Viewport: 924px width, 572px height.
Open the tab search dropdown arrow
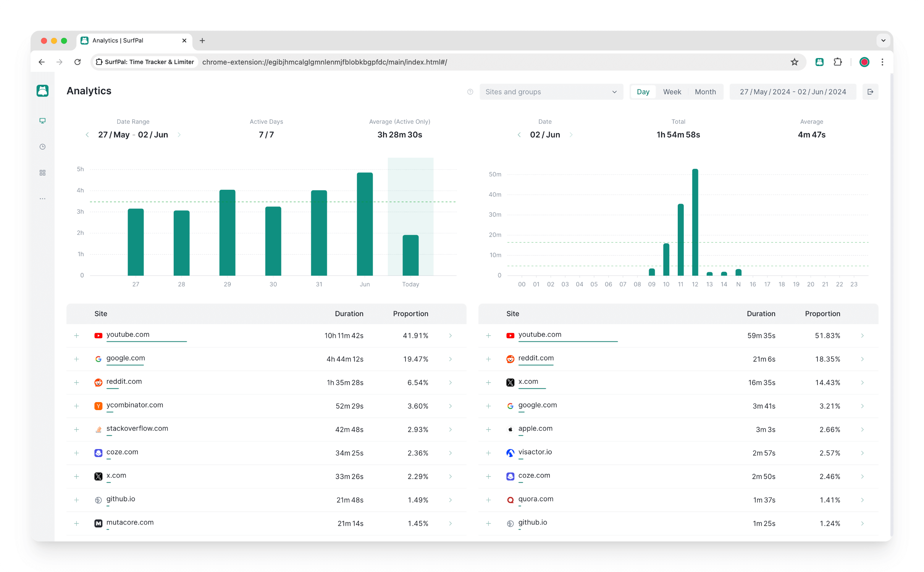point(883,40)
